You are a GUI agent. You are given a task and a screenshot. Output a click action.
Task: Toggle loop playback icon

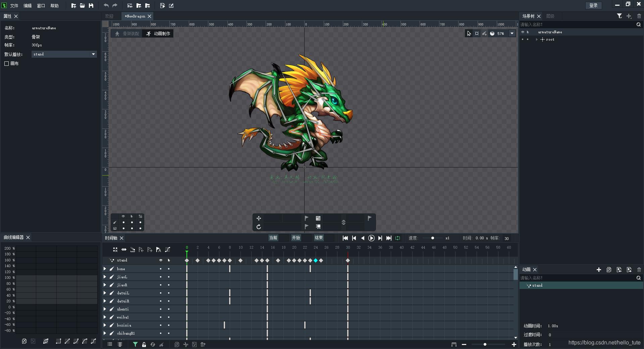(397, 238)
